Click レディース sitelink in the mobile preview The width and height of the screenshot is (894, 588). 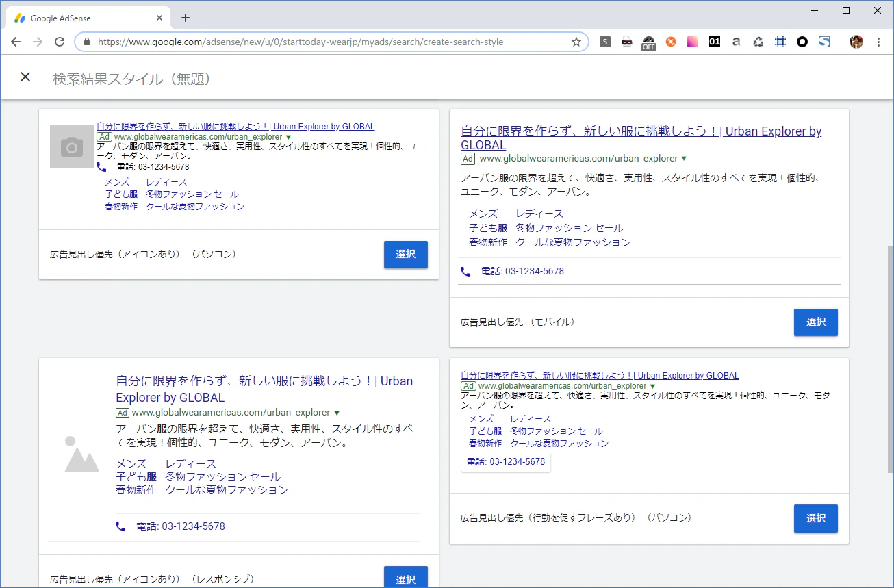coord(539,214)
